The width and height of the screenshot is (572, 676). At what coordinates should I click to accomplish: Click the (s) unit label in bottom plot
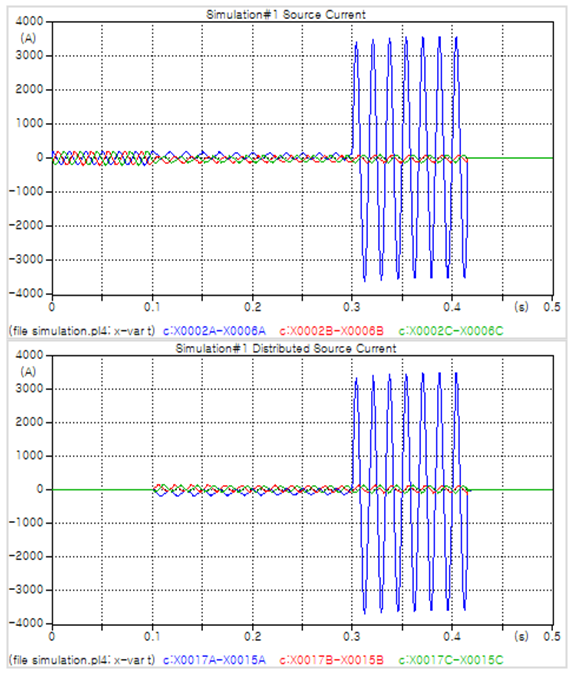pyautogui.click(x=521, y=636)
